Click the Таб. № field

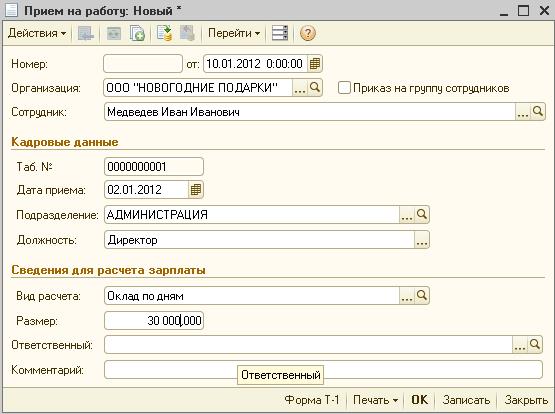pos(154,166)
